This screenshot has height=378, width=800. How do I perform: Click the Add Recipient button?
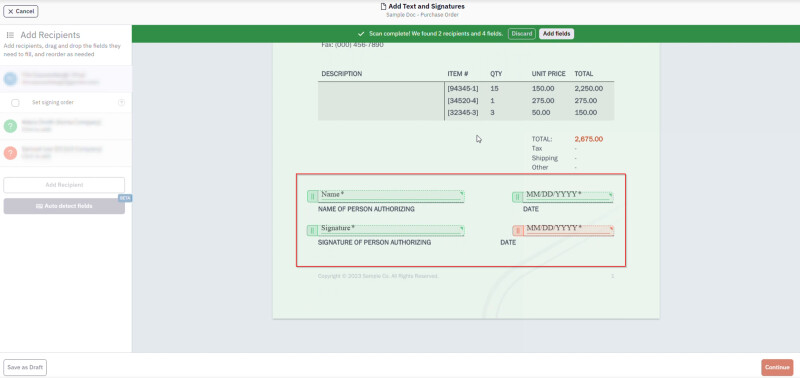64,185
